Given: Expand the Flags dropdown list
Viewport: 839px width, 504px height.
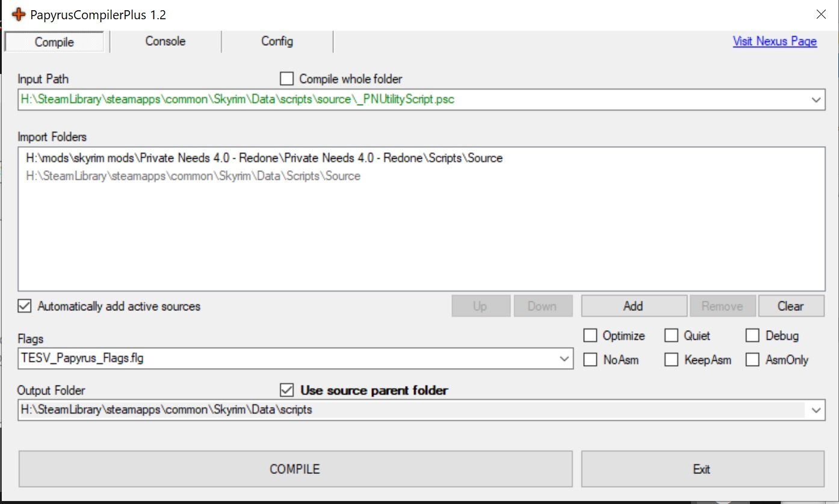Looking at the screenshot, I should pyautogui.click(x=565, y=358).
